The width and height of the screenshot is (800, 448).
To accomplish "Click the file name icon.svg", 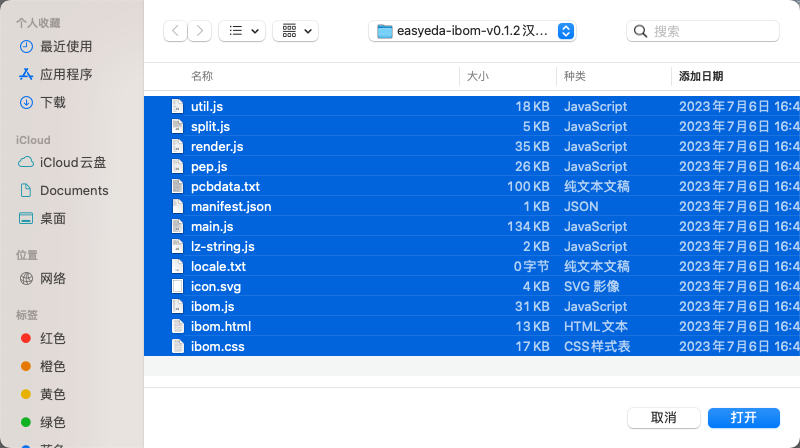I will (x=216, y=286).
